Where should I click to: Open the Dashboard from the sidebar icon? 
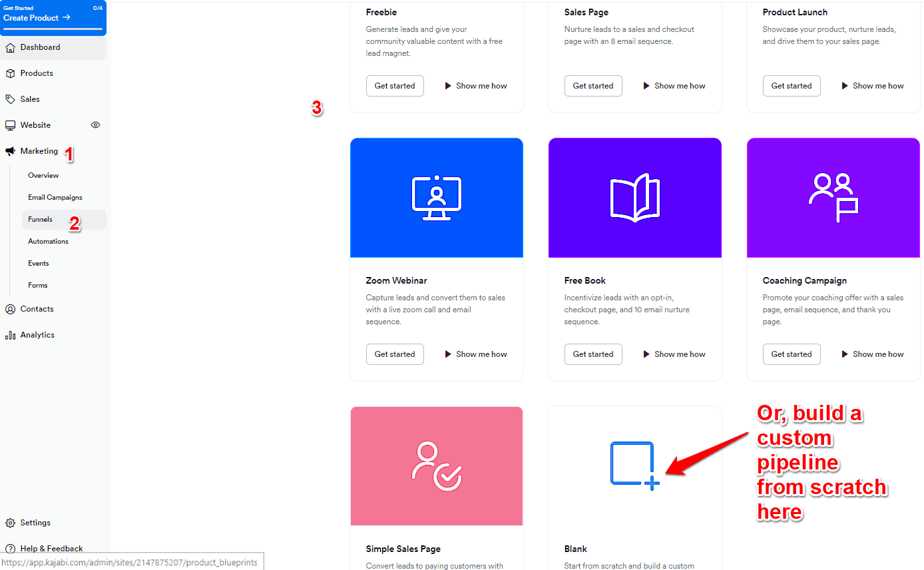(x=11, y=47)
